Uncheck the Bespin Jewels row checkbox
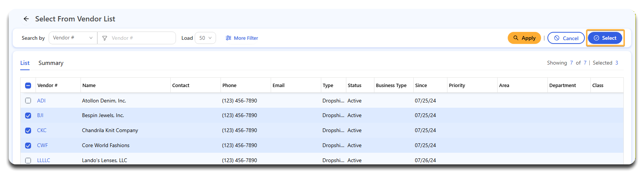This screenshot has height=173, width=644. tap(28, 116)
